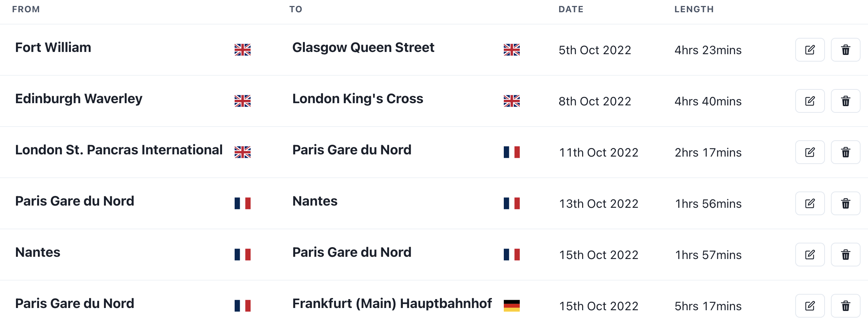This screenshot has width=868, height=331.
Task: Select the Frankfurt (Main) Hauptbahnhof destination
Action: click(x=392, y=304)
